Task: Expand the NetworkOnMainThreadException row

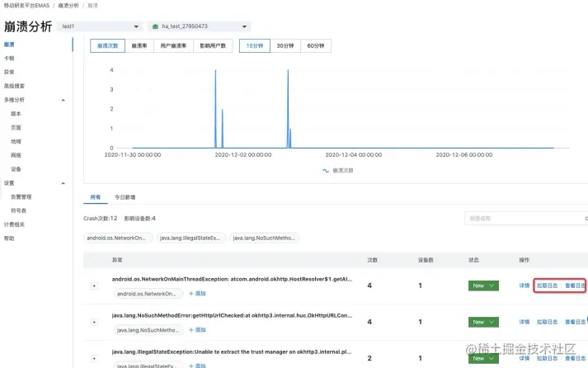Action: pos(95,285)
